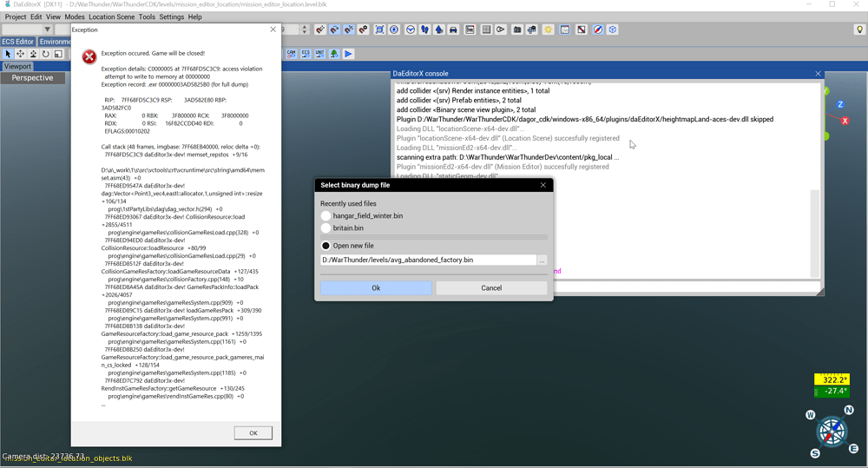868x468 pixels.
Task: Click the red X axis gizmo handle
Action: point(845,121)
